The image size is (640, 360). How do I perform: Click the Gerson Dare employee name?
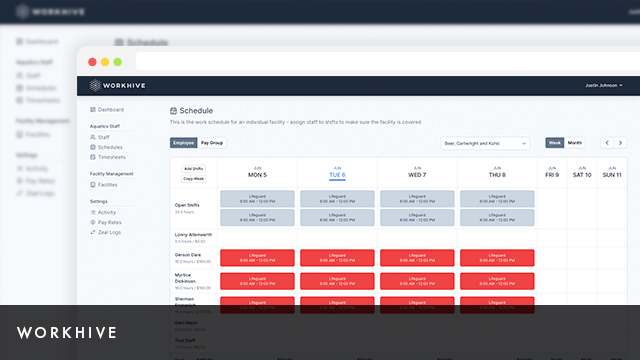click(x=188, y=255)
